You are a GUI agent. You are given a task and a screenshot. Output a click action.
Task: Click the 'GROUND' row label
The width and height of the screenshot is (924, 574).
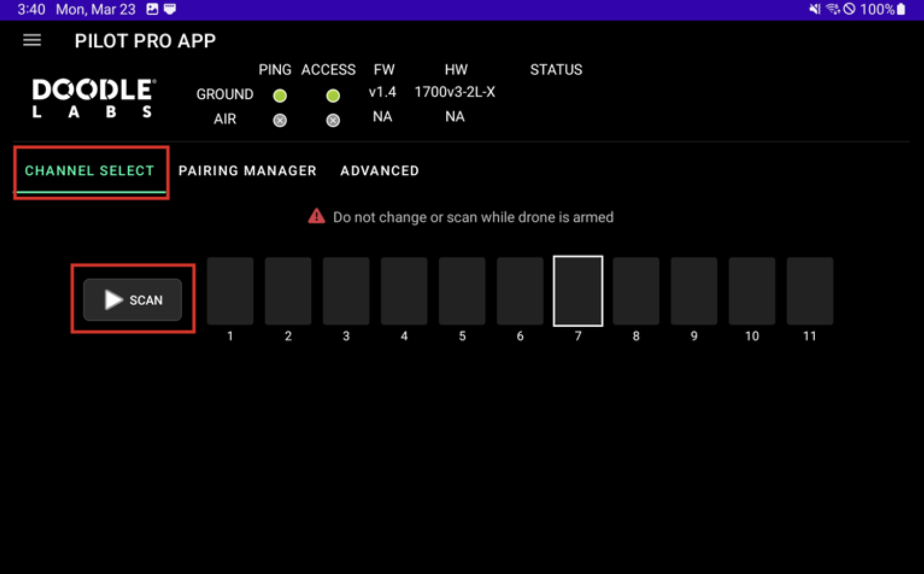pos(225,94)
